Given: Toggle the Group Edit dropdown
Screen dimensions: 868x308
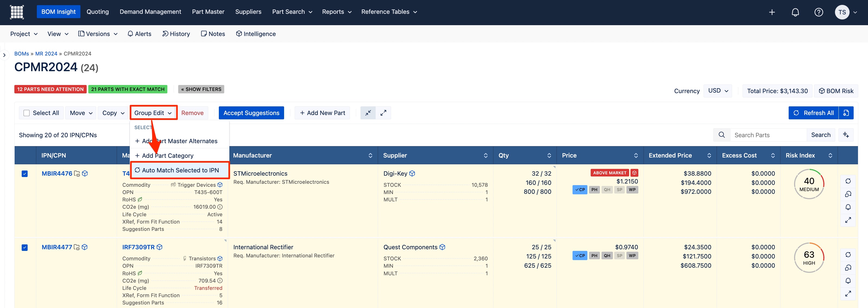Looking at the screenshot, I should coord(153,113).
